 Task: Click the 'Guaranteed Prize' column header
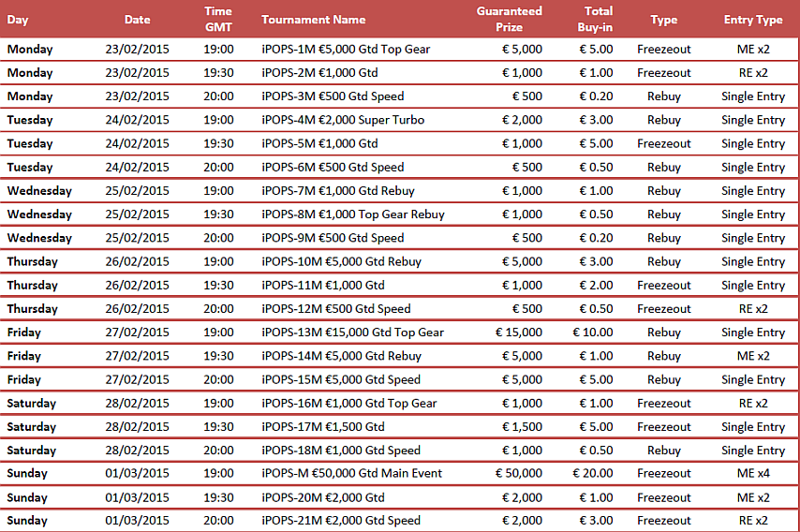pyautogui.click(x=509, y=20)
